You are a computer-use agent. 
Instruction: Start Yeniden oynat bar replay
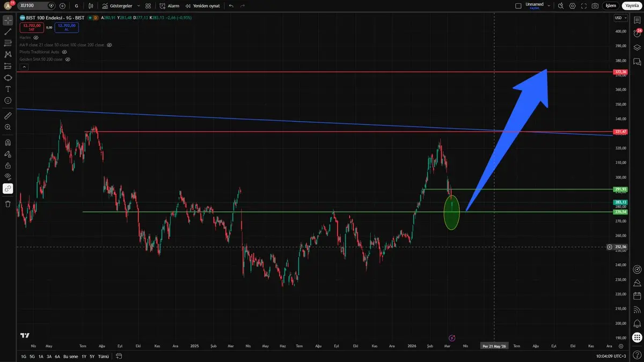[x=202, y=5]
